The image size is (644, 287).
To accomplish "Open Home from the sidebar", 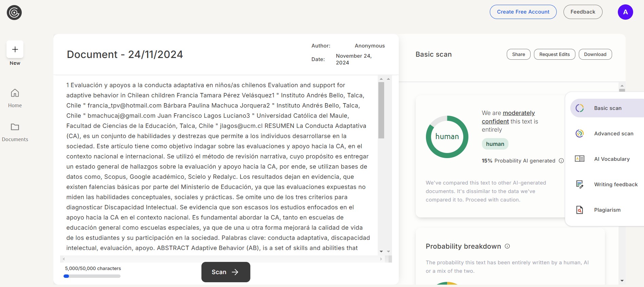I will [15, 98].
